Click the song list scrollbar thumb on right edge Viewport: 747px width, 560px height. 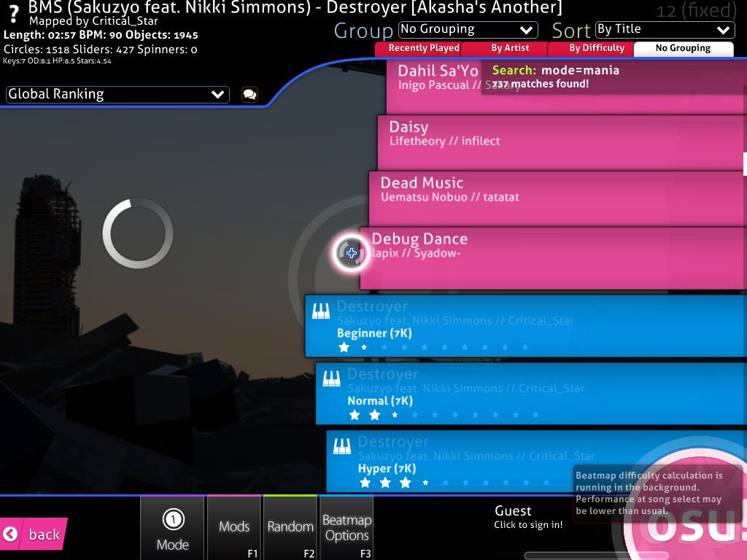click(x=745, y=163)
